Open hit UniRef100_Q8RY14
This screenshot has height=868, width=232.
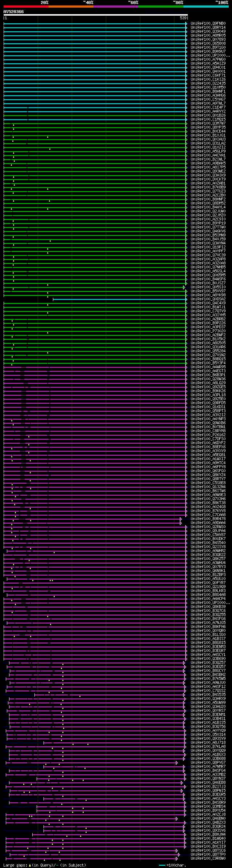click(x=208, y=28)
